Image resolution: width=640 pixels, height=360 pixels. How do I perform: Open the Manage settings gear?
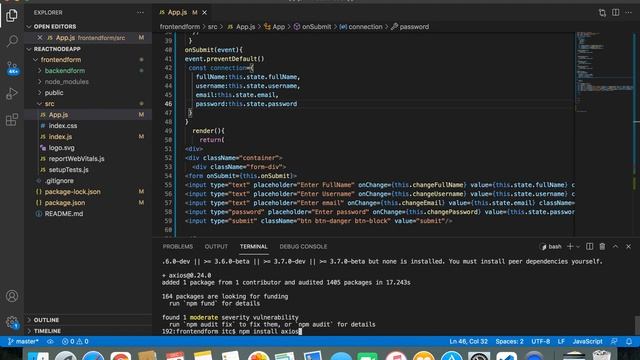pyautogui.click(x=12, y=322)
